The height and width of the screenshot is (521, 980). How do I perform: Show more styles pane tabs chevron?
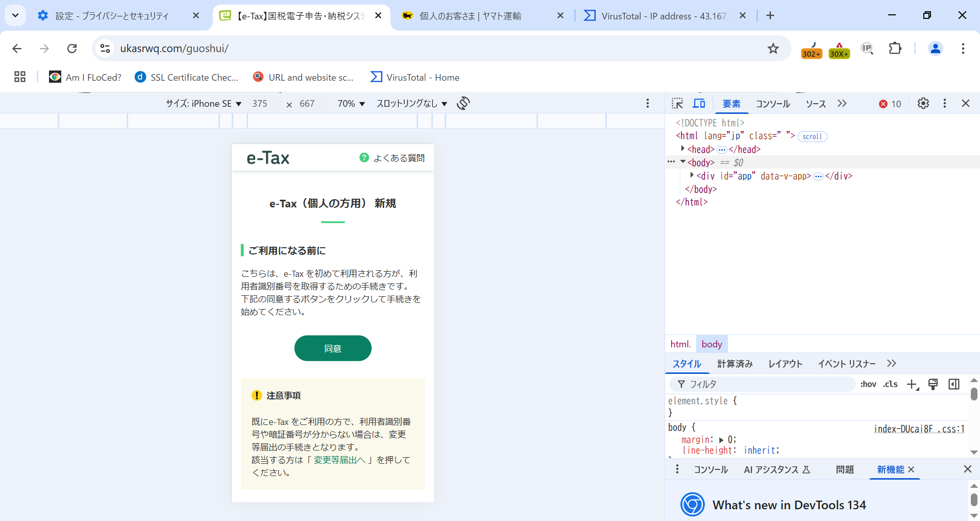(892, 363)
